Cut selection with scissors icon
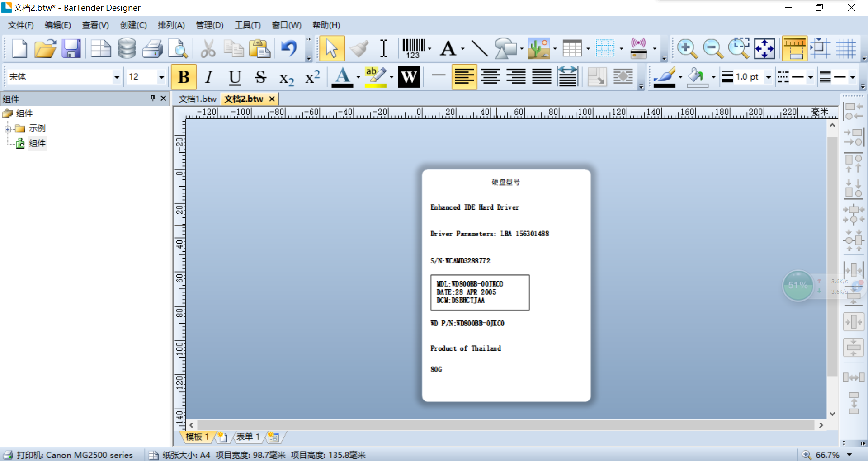This screenshot has width=868, height=461. [x=208, y=49]
